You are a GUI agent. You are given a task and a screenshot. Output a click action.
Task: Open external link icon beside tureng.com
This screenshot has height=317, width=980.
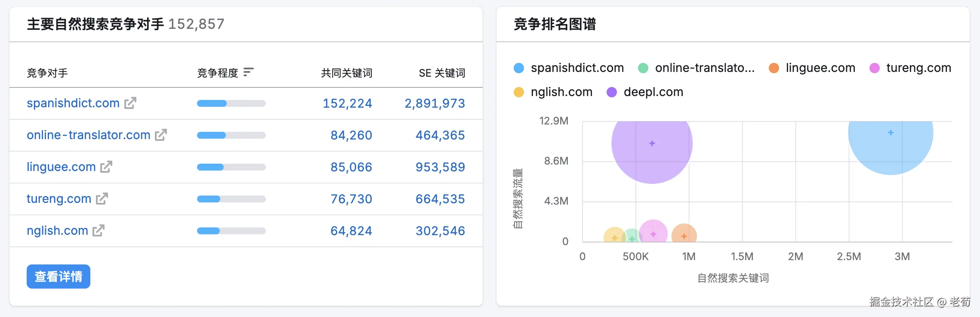tap(102, 199)
